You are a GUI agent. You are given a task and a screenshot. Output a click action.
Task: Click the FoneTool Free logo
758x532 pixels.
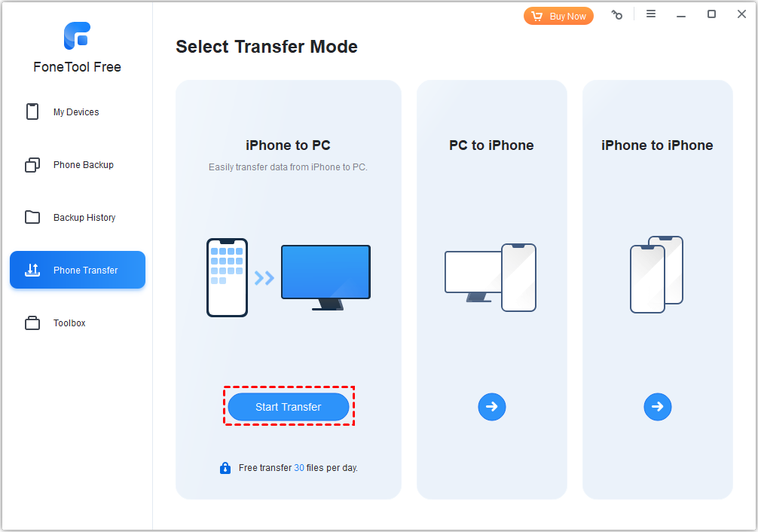[77, 35]
